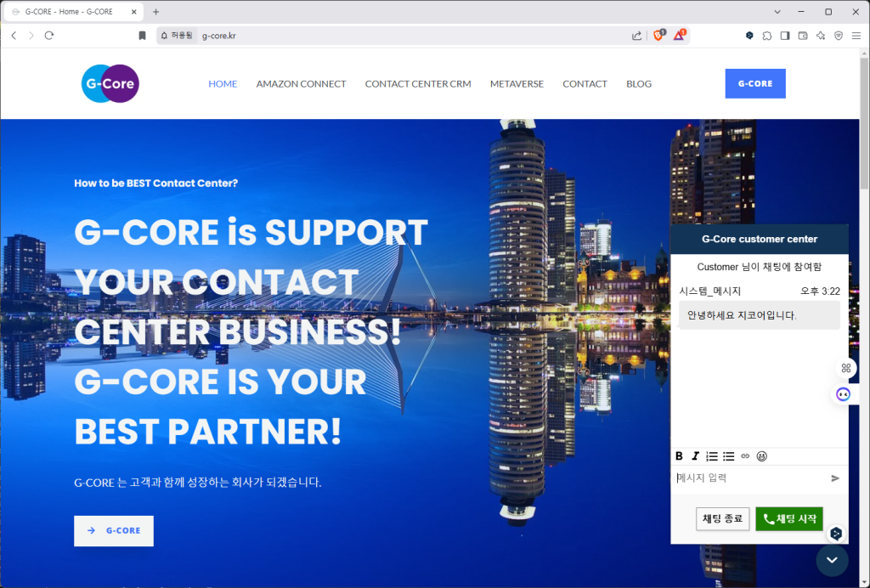Open Brave Shields lion icon
870x588 pixels.
[658, 36]
